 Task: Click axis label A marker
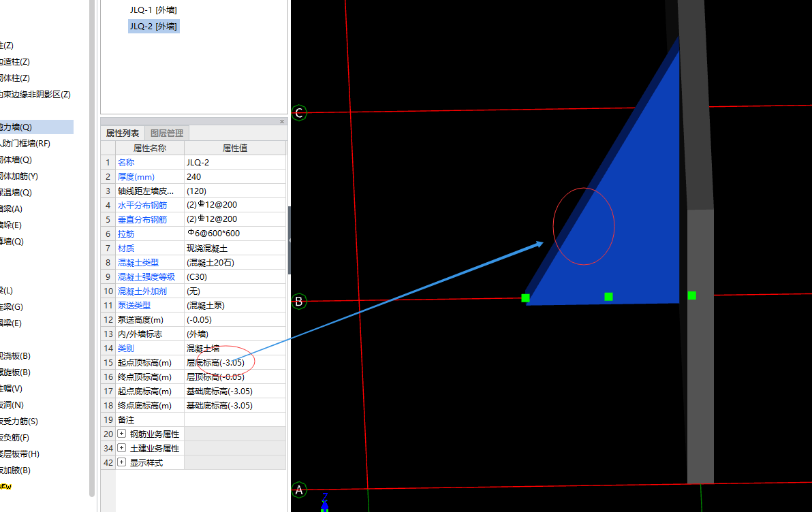(x=299, y=490)
